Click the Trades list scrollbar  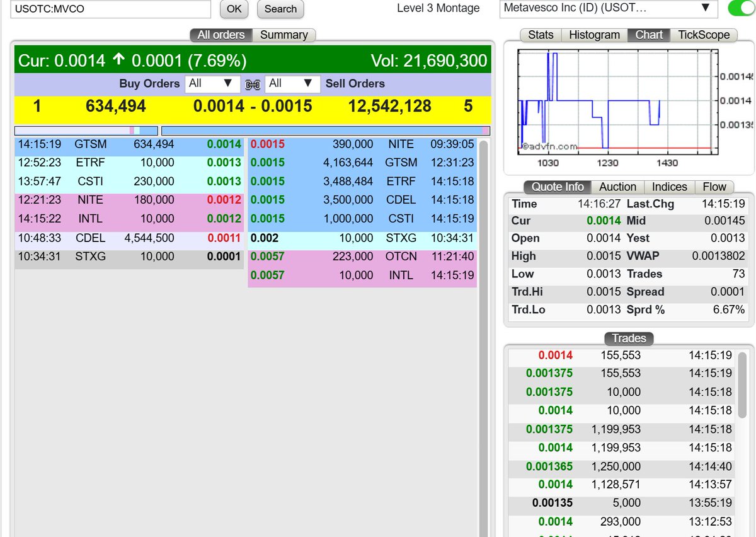(743, 384)
